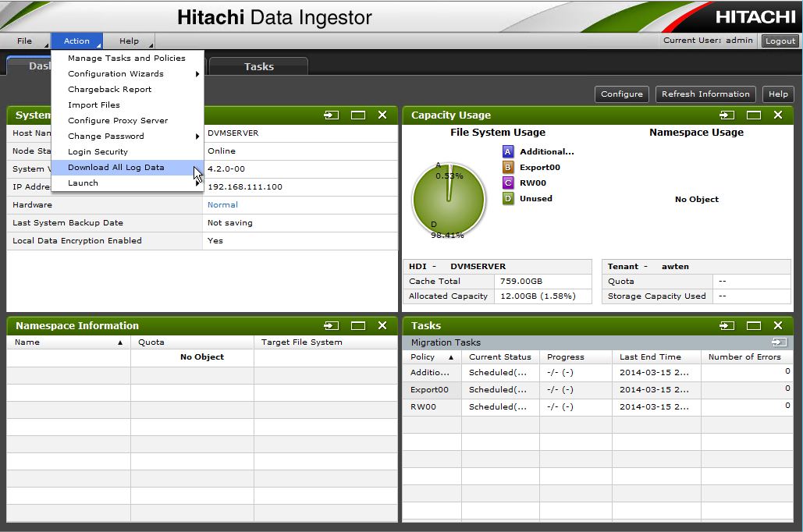Choose Chargeback Report menu item
The width and height of the screenshot is (803, 532).
(x=127, y=90)
